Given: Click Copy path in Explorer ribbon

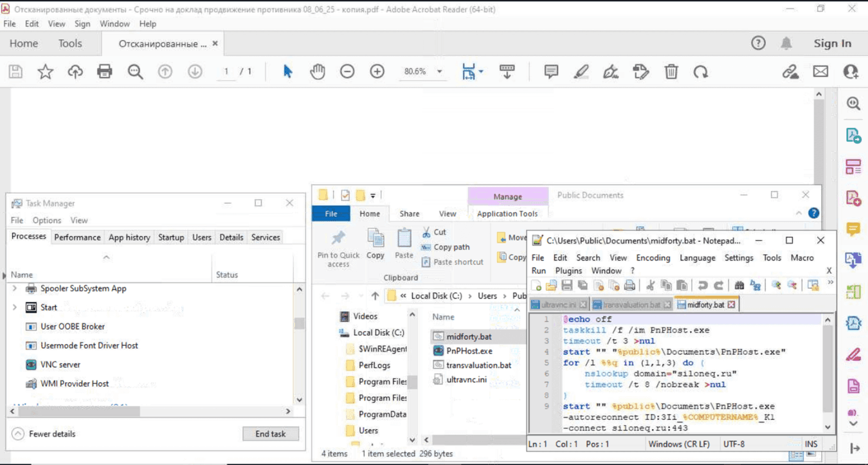Looking at the screenshot, I should click(x=446, y=247).
